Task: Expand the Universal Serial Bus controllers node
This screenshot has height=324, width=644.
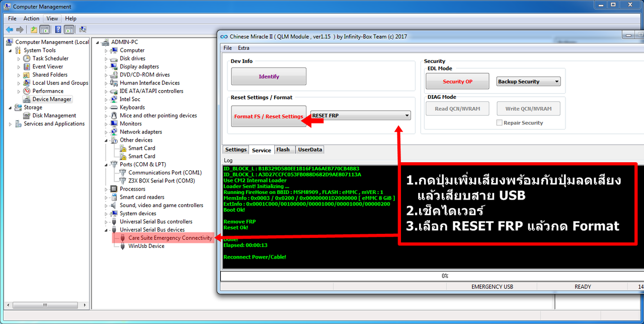Action: tap(106, 222)
